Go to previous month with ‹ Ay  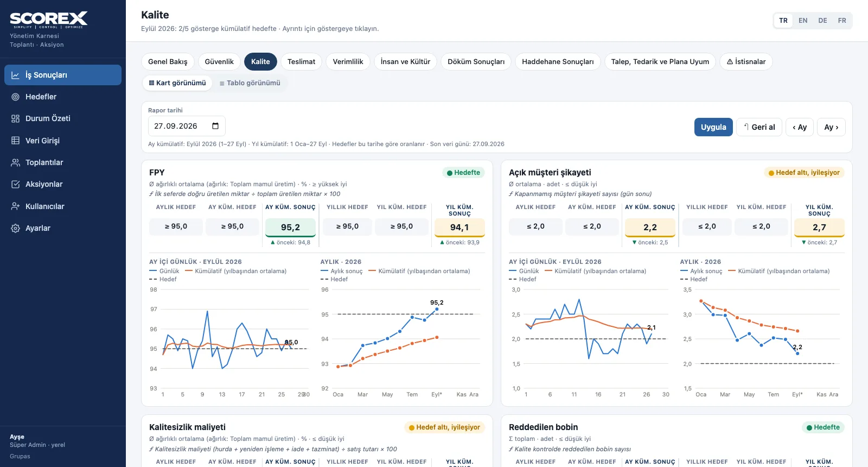click(800, 127)
